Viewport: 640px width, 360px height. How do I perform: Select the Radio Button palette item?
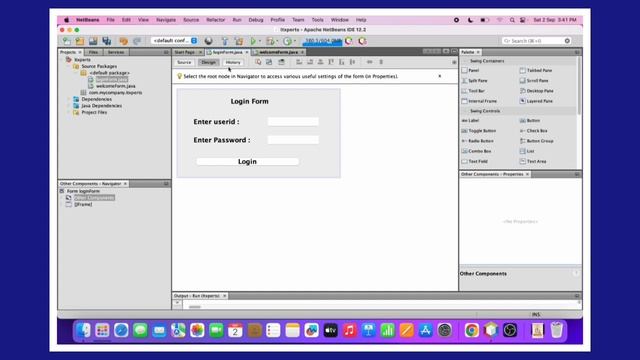[x=478, y=141]
